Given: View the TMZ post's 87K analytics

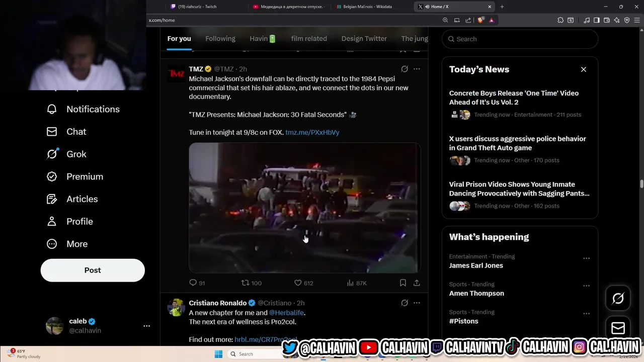Looking at the screenshot, I should (x=356, y=283).
